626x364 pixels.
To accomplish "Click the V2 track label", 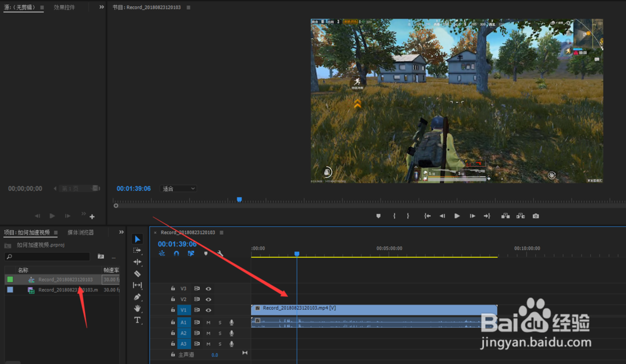I will coord(183,300).
